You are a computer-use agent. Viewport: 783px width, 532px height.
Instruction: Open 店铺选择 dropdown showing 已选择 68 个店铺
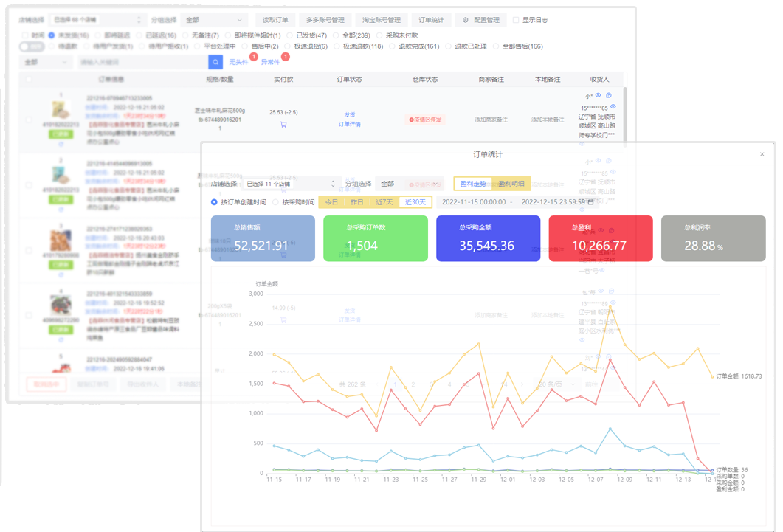click(x=97, y=20)
